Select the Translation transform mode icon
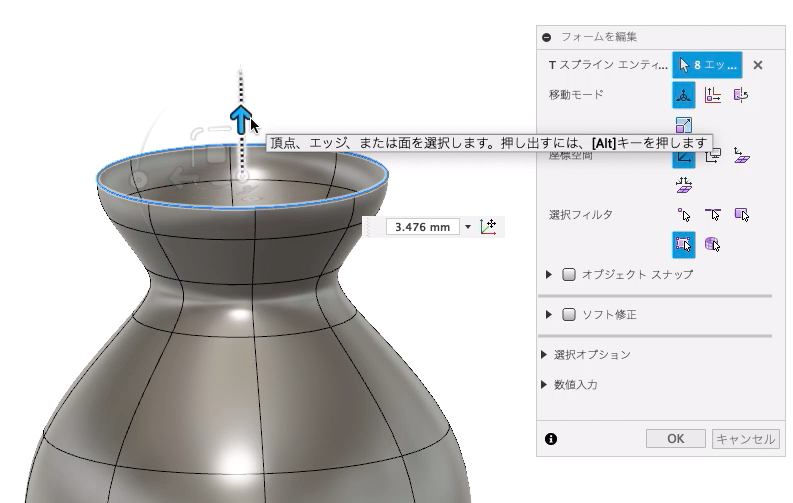 713,95
